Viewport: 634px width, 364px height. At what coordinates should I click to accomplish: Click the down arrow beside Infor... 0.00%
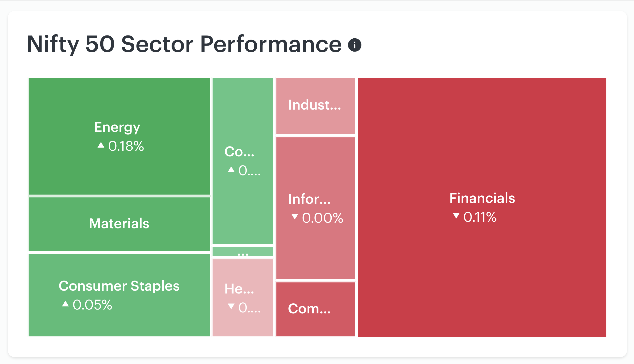coord(295,217)
